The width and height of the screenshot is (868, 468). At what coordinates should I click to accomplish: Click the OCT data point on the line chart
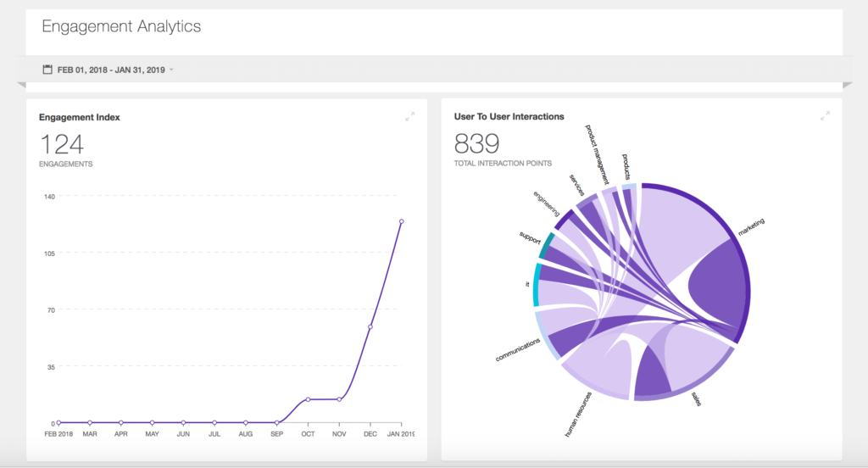tap(308, 399)
